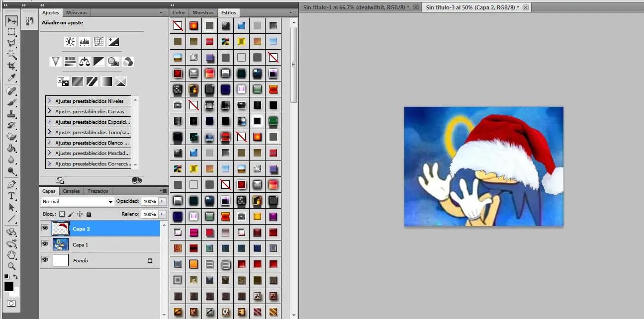Choose the Pen tool
The height and width of the screenshot is (319, 644).
click(x=11, y=184)
